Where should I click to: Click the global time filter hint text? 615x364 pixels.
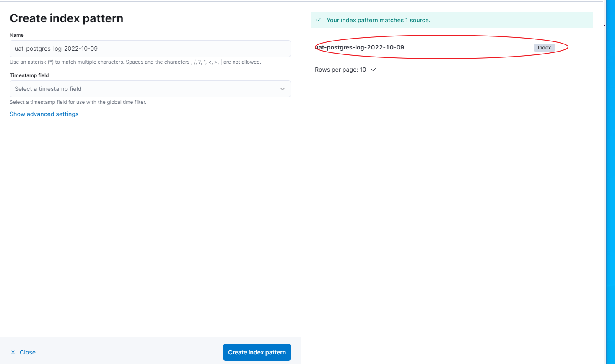78,102
